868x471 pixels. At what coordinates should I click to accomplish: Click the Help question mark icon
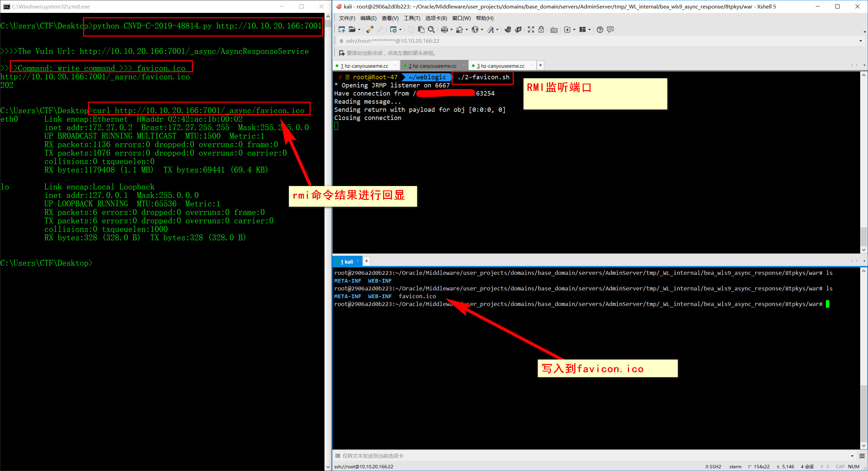coord(600,30)
